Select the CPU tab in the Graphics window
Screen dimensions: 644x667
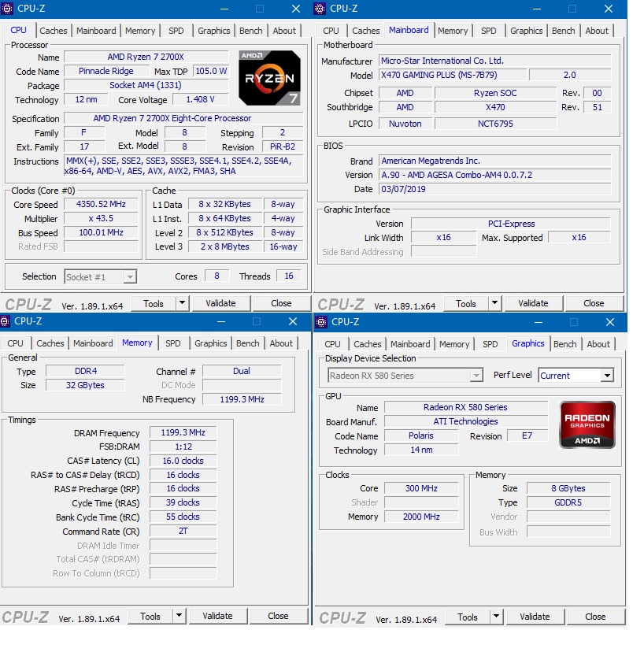(332, 344)
